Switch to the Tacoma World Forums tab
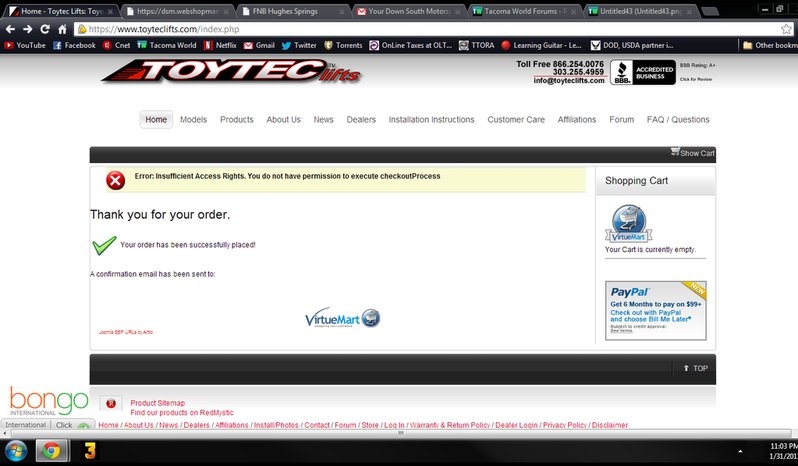 (524, 11)
